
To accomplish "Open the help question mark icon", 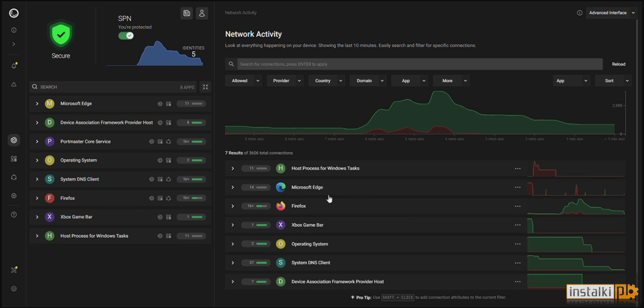I will pyautogui.click(x=14, y=214).
